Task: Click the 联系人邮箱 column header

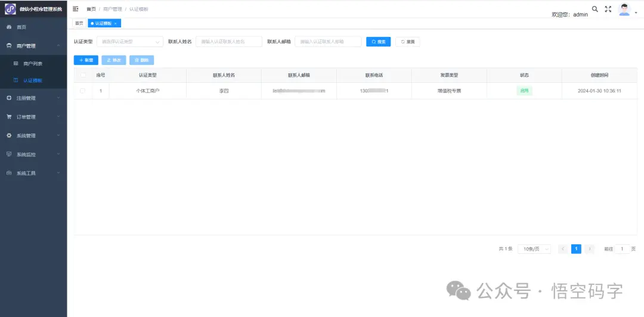Action: click(x=299, y=75)
